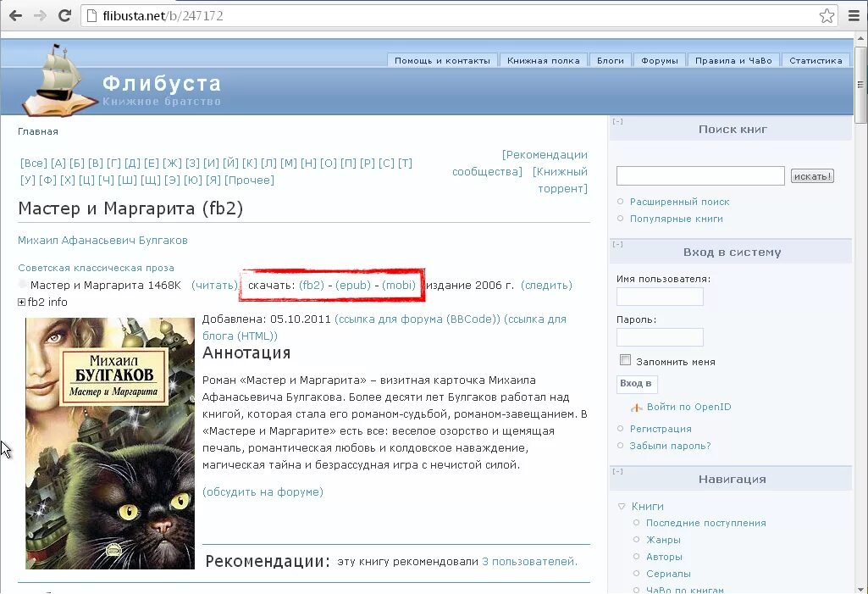Screen dimensions: 868x594
Task: Click scrollbar up arrow at top
Action: [860, 38]
